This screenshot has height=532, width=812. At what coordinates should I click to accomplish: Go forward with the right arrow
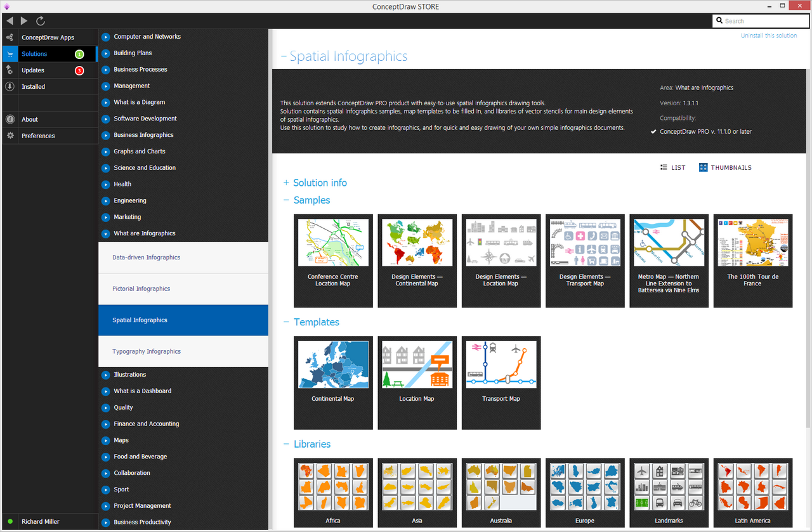[24, 21]
